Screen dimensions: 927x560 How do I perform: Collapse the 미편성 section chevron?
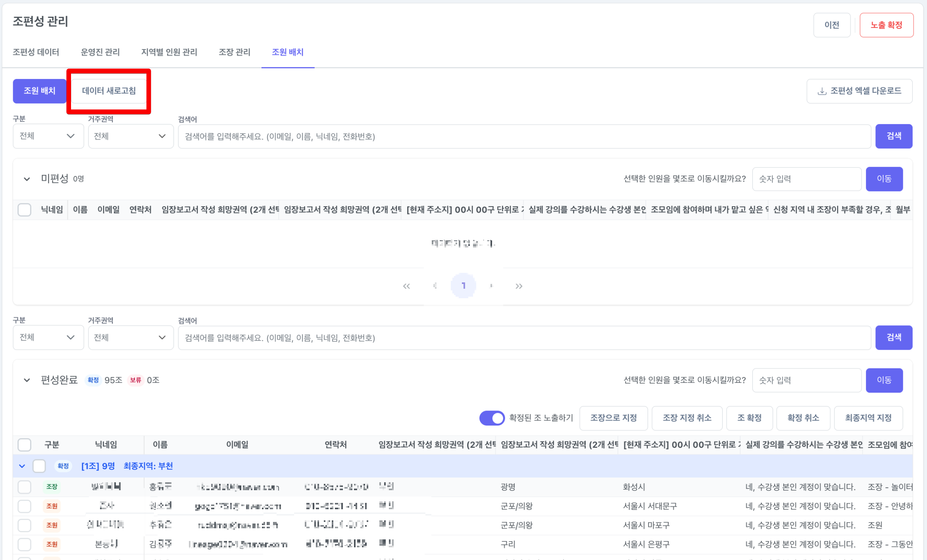pyautogui.click(x=27, y=179)
